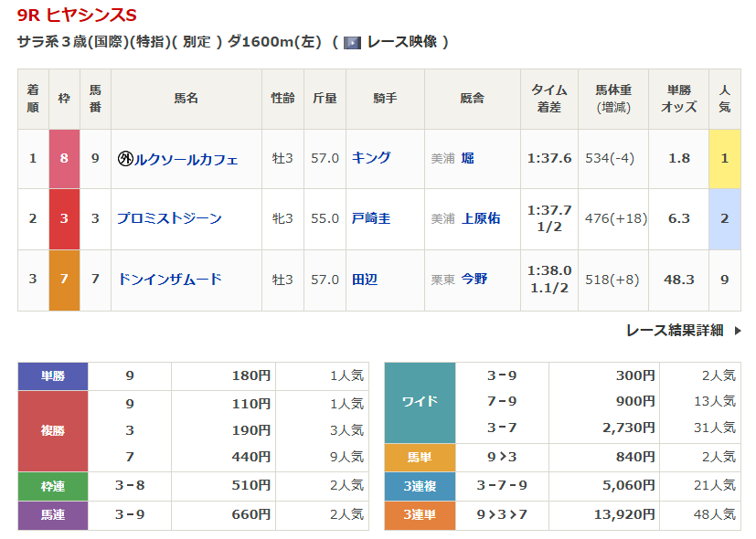Open horse page for ドンインザムード
756x539 pixels.
pyautogui.click(x=169, y=279)
